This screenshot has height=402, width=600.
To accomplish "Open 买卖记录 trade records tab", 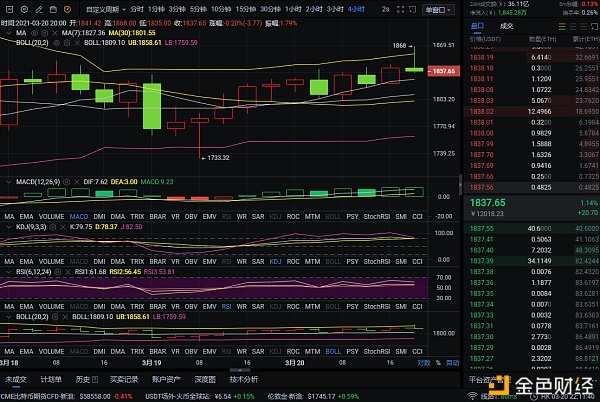I will [124, 379].
